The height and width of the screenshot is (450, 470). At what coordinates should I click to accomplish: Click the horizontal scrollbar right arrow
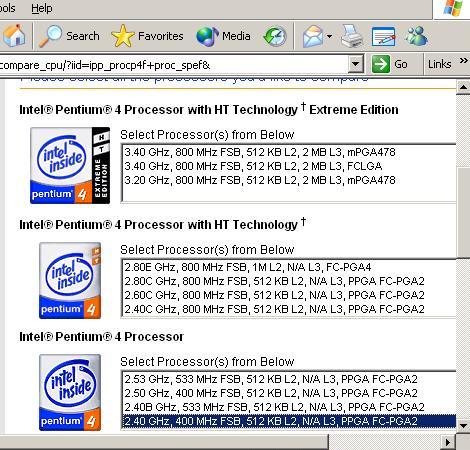point(448,442)
